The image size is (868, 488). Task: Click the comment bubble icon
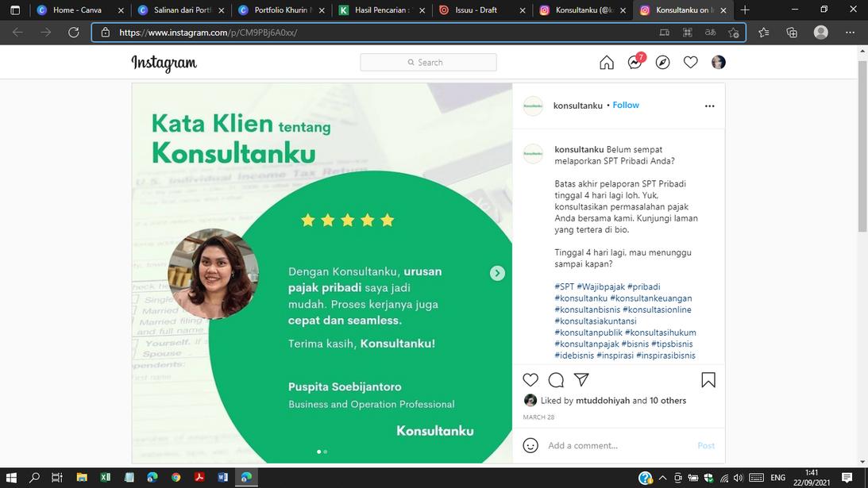[556, 379]
